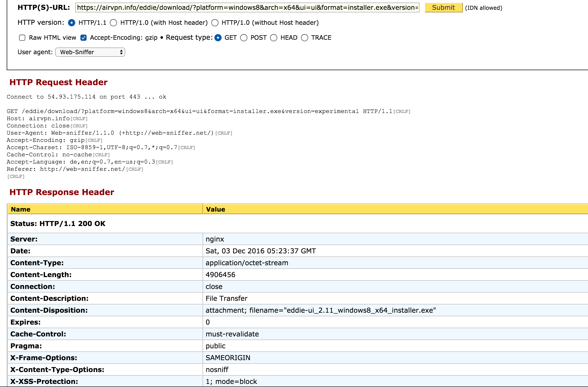Click the Expires value '0'
The image size is (588, 387).
[x=208, y=322]
